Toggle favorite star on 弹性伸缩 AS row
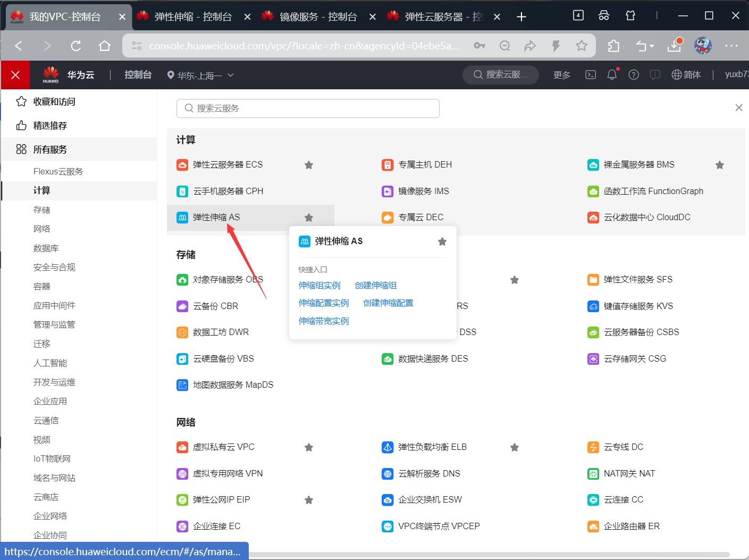 point(309,218)
